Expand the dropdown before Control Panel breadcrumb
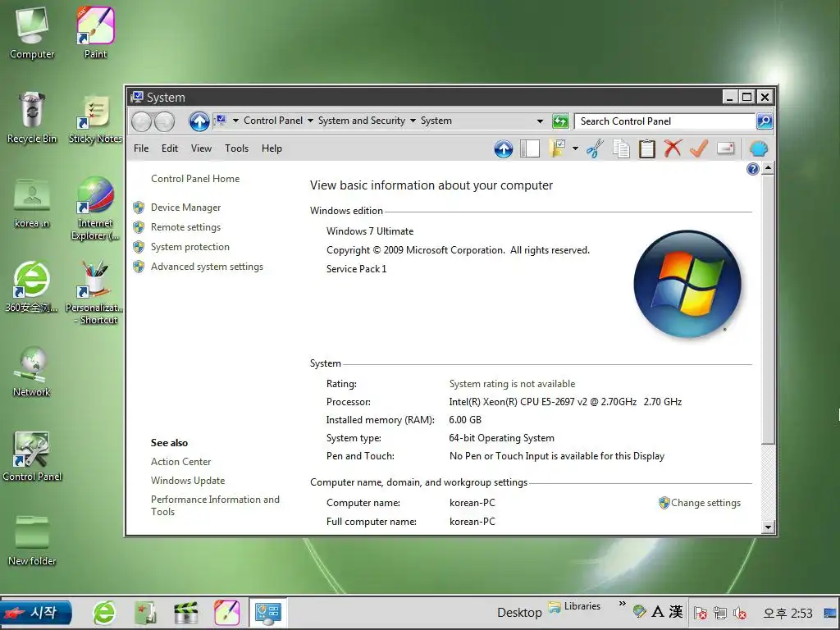Image resolution: width=840 pixels, height=630 pixels. click(x=235, y=121)
